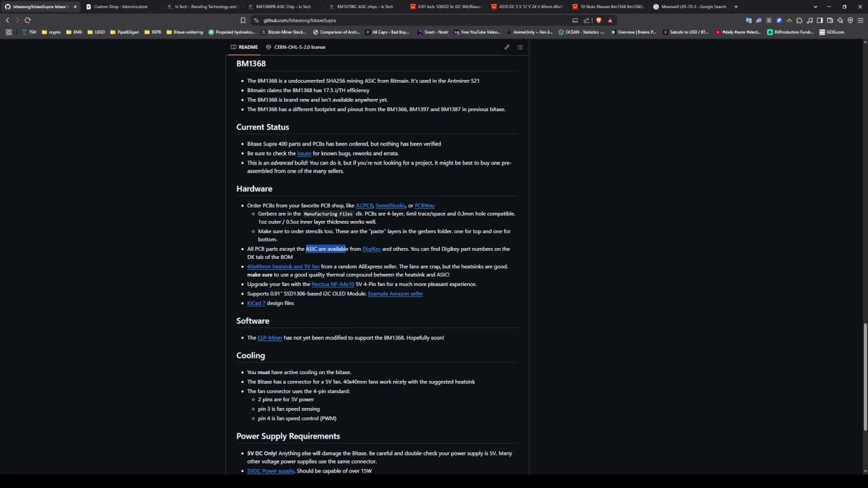This screenshot has width=868, height=488.
Task: Open the ESP-Miner link
Action: click(270, 338)
